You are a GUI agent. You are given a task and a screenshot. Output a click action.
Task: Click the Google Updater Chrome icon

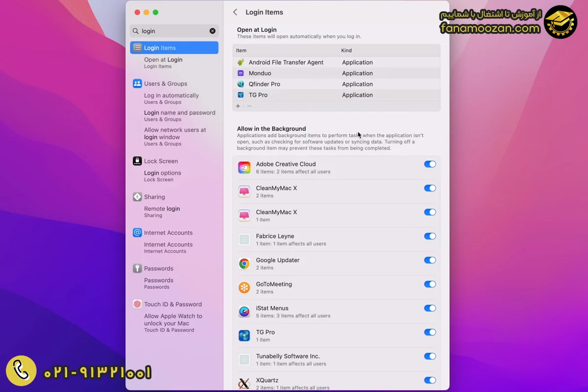point(244,264)
